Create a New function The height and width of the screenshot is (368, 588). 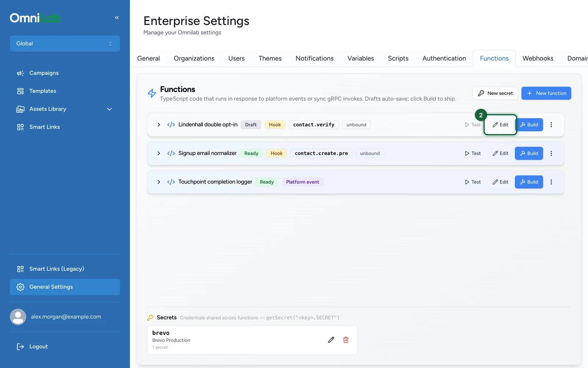546,93
